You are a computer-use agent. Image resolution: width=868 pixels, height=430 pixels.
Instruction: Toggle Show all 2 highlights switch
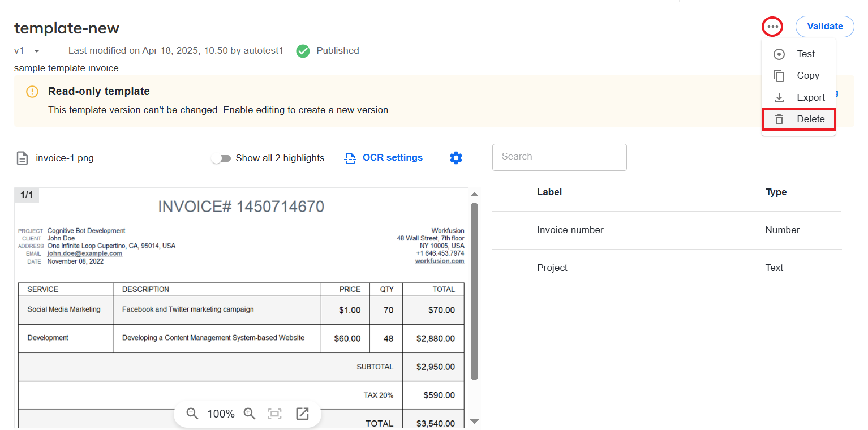221,158
